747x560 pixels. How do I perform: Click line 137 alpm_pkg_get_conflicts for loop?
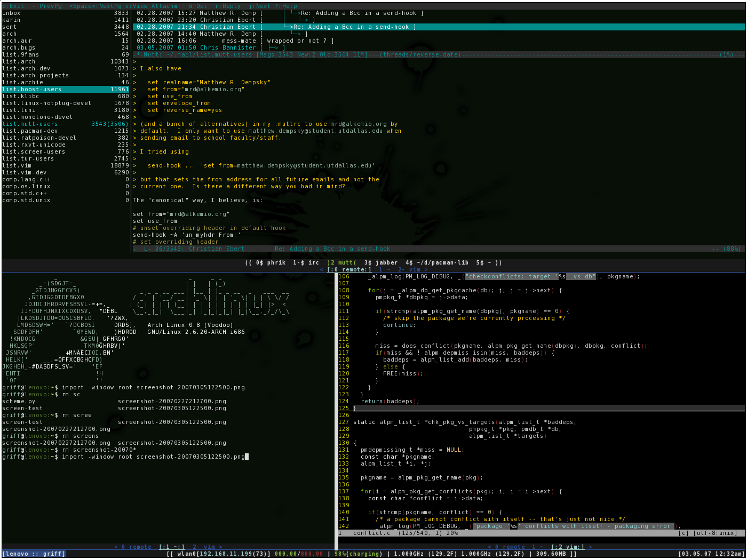tap(461, 491)
